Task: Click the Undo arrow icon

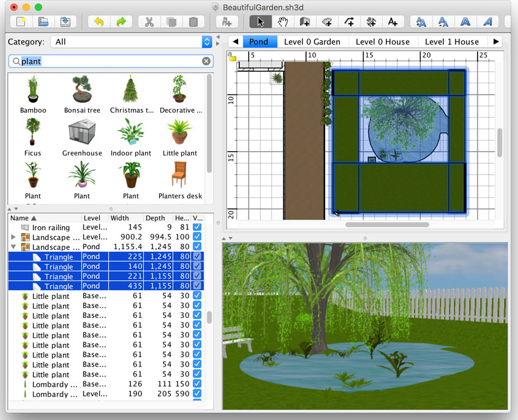Action: coord(99,22)
